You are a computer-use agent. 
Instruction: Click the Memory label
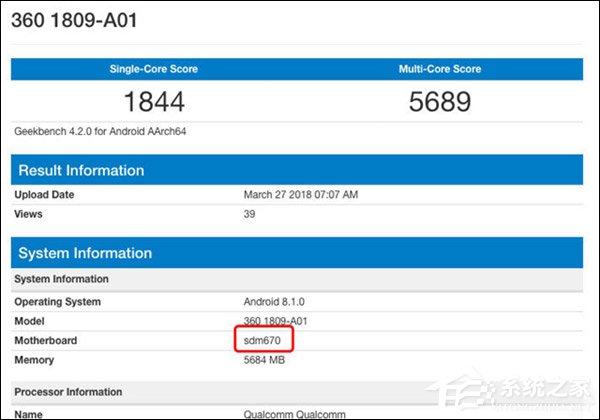point(34,360)
